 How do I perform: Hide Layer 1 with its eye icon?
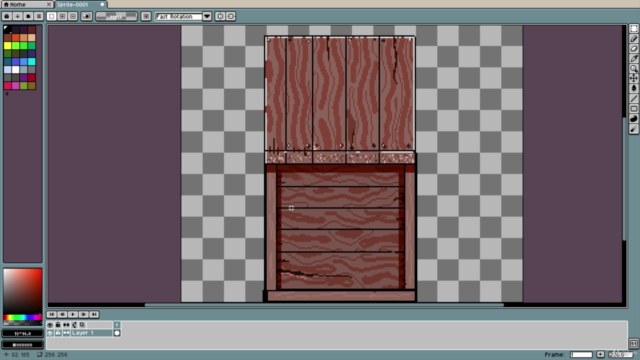50,333
